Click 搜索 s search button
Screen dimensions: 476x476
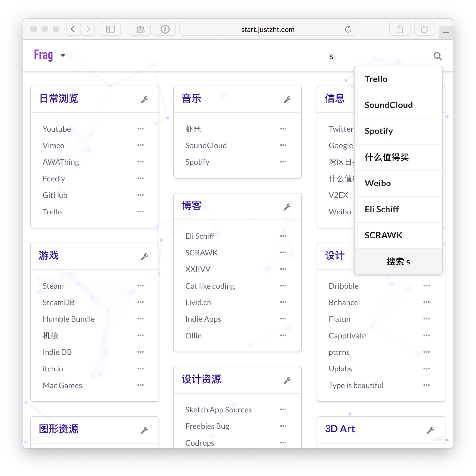point(398,262)
